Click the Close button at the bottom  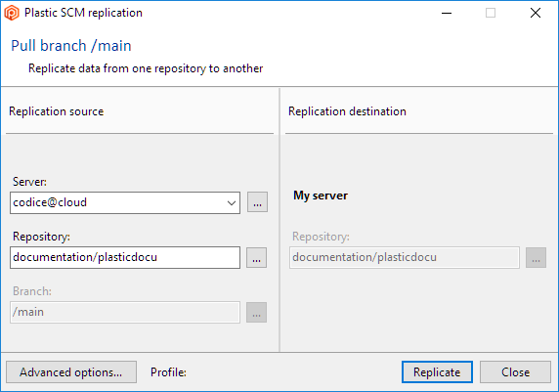click(x=515, y=372)
